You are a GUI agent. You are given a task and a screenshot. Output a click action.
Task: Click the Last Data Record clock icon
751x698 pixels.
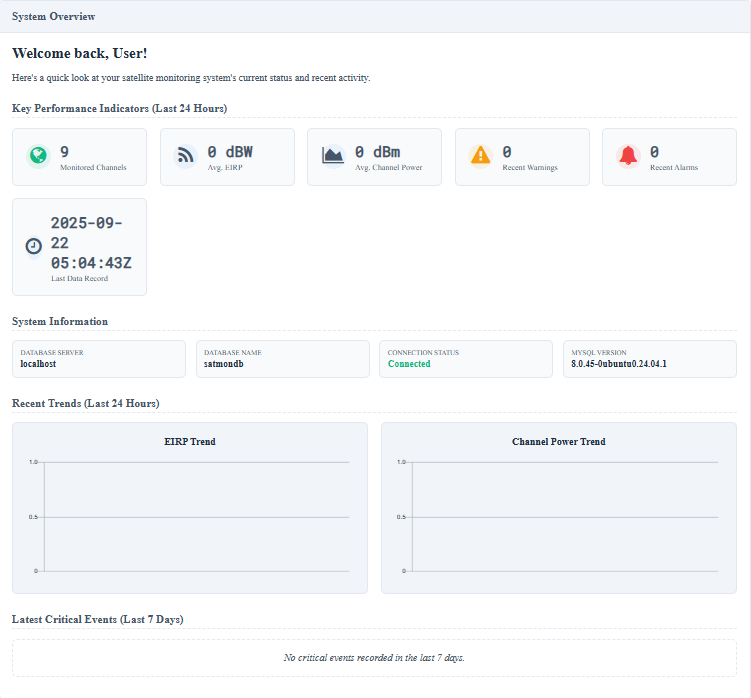[x=34, y=245]
